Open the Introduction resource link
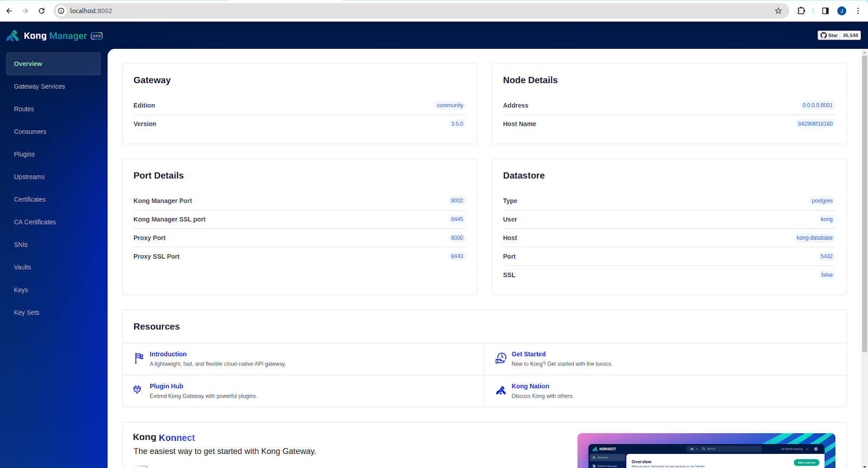This screenshot has height=468, width=868. tap(168, 354)
